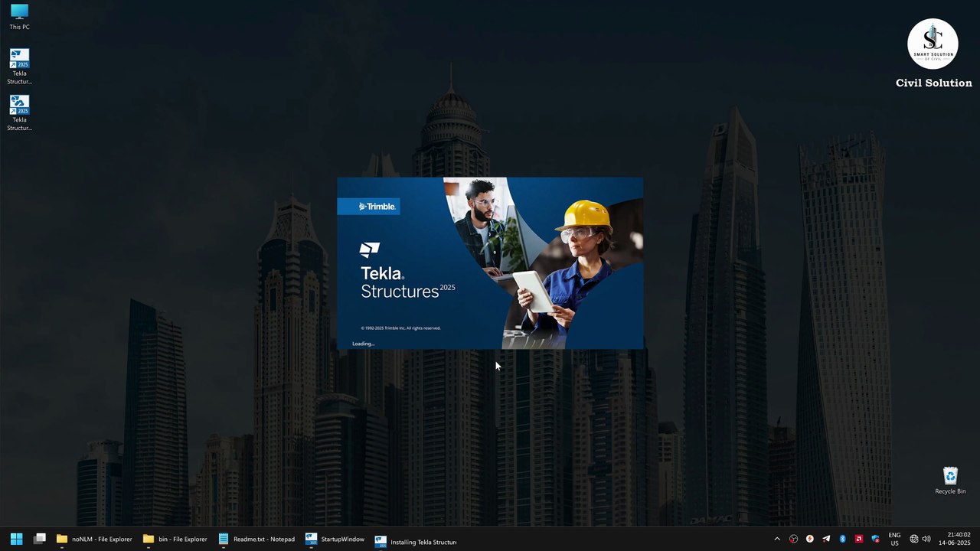This screenshot has width=980, height=551.
Task: Click the red AMD software tray icon
Action: click(x=859, y=539)
